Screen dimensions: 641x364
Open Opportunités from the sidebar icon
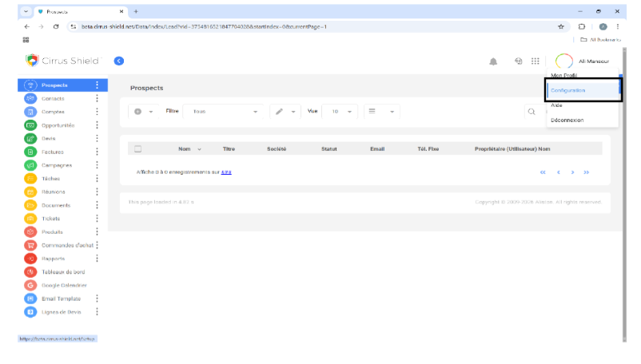pyautogui.click(x=30, y=125)
